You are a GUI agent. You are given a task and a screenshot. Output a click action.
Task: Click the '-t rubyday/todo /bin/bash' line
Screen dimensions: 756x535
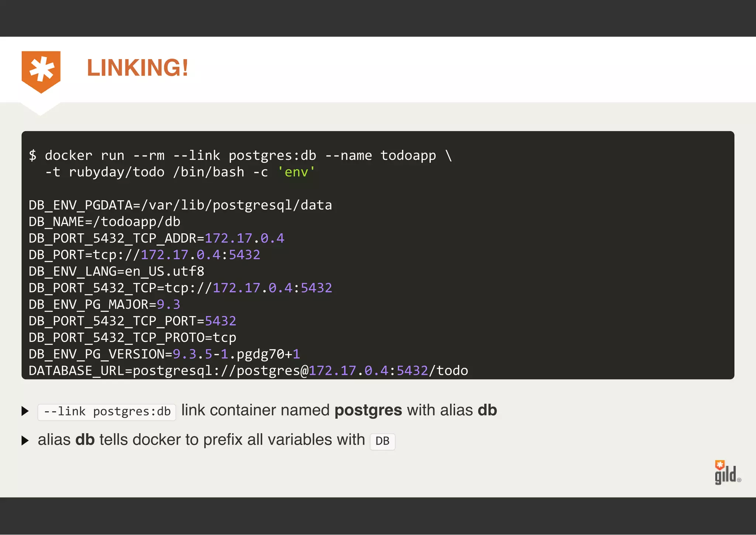(x=180, y=172)
